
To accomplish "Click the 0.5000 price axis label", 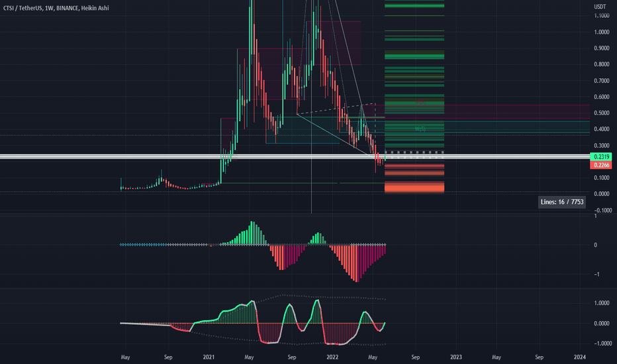I will [x=602, y=113].
